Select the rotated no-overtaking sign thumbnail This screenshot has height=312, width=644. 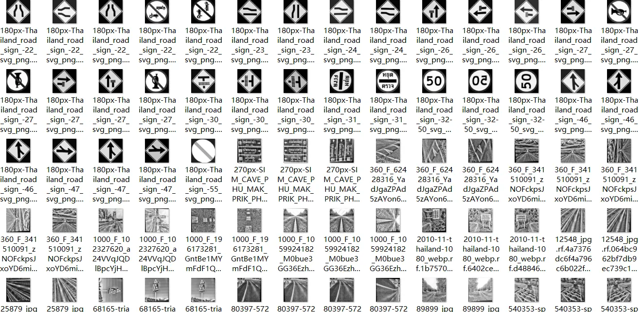coord(203,12)
